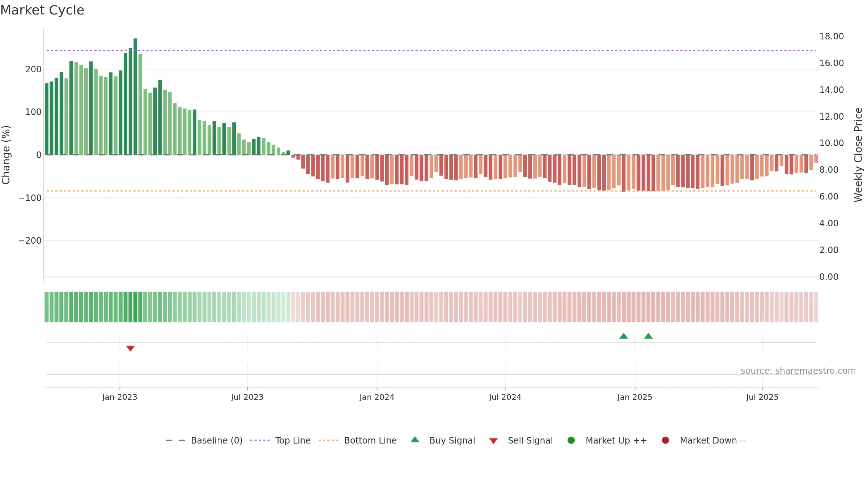Click the green Market Up legend dot
868x488 pixels.
click(571, 440)
